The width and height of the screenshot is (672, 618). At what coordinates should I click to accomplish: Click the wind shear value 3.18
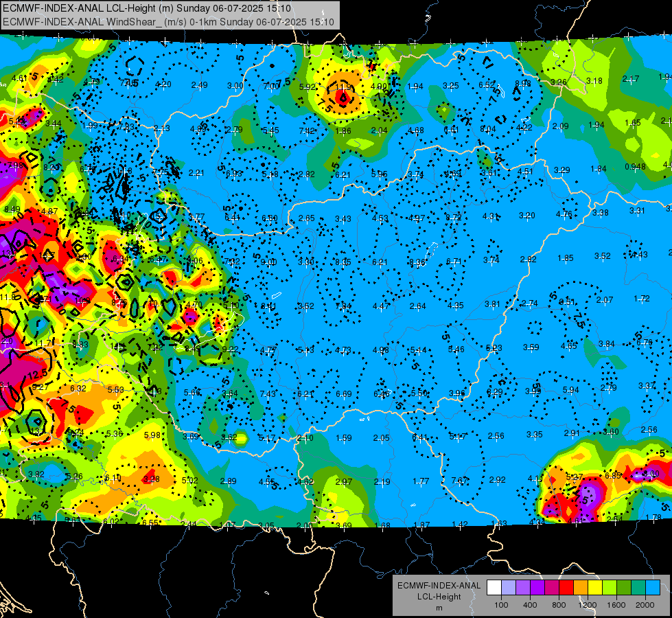pos(594,80)
